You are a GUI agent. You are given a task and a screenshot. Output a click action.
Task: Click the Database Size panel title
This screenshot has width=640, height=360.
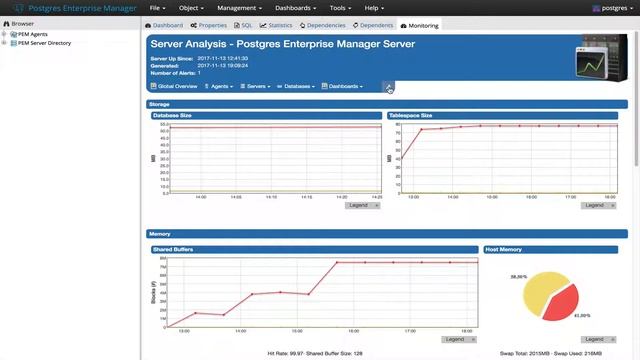(x=266, y=116)
